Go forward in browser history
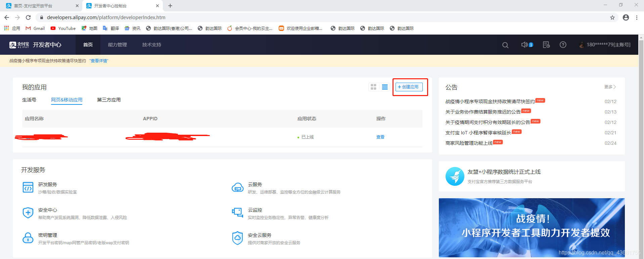Viewport: 644px width, 259px height. [x=17, y=17]
